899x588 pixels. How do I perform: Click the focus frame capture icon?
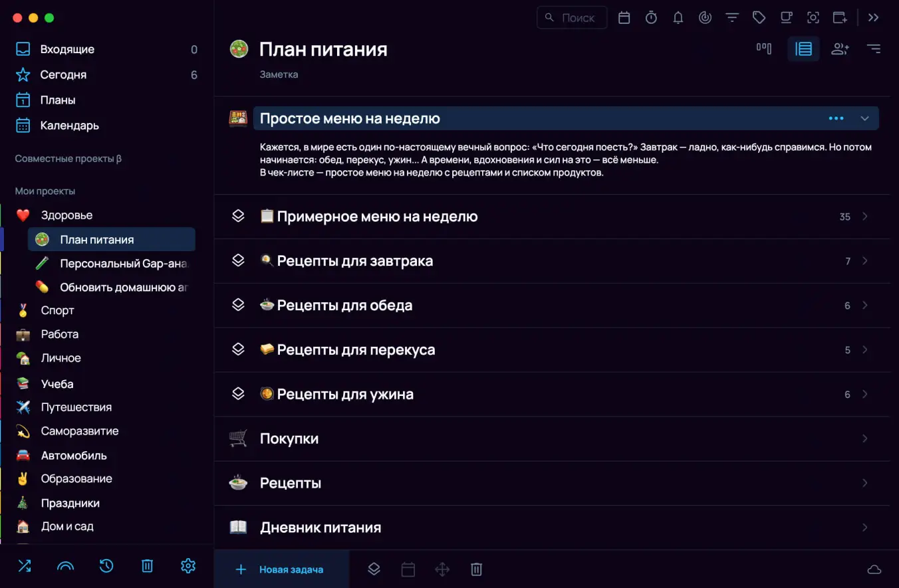(813, 18)
